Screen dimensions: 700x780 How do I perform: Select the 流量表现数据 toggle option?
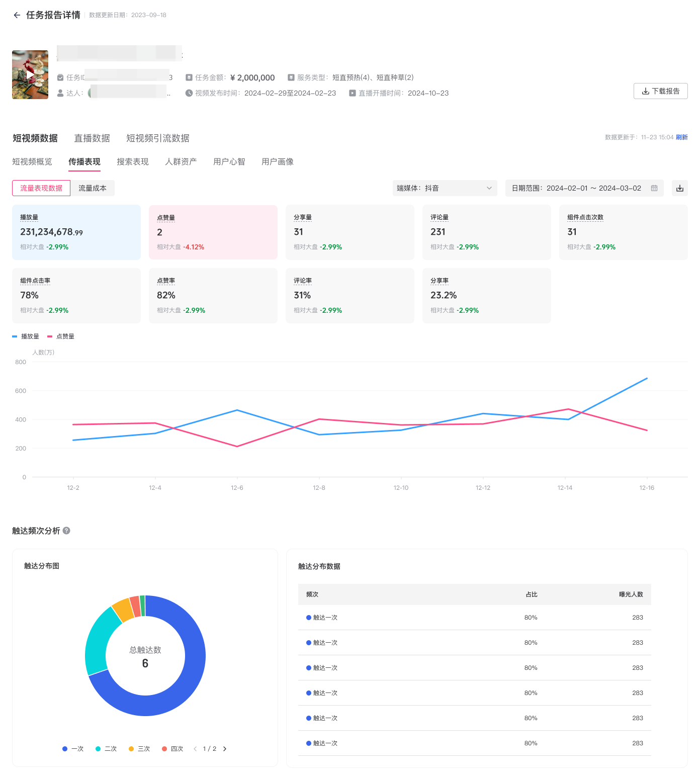(41, 188)
